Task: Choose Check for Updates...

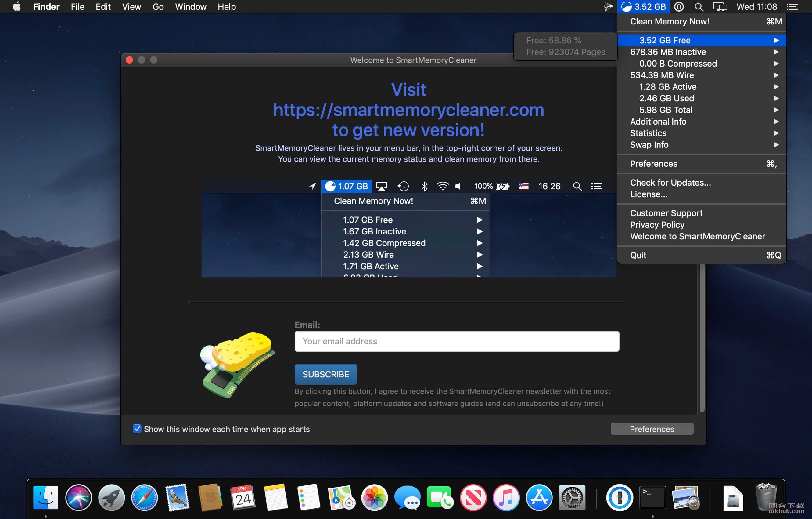Action: point(702,183)
